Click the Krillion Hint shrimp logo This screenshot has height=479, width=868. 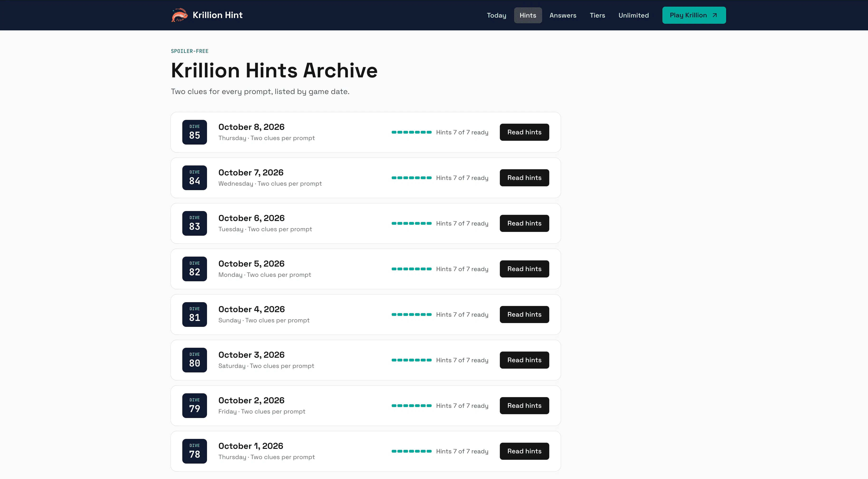(179, 15)
